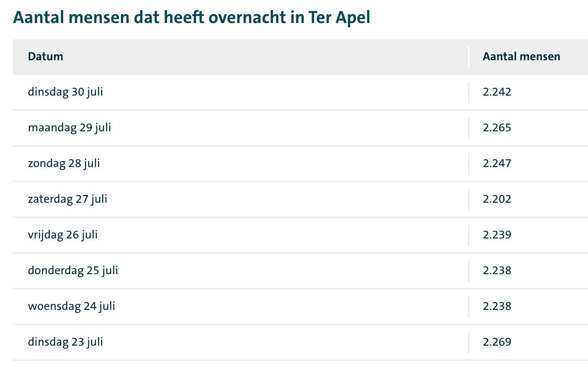Image resolution: width=588 pixels, height=378 pixels.
Task: Select the value 2.202 for zaterdag
Action: 497,199
